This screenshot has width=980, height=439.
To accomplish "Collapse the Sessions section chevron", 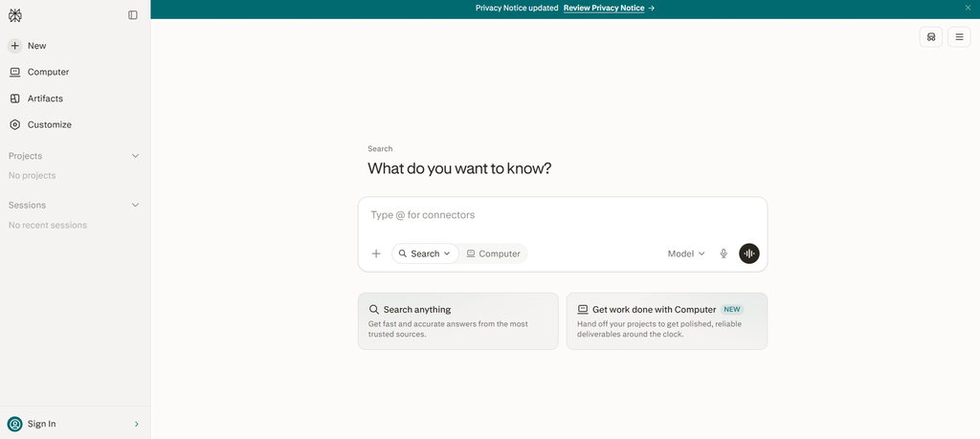I will click(135, 205).
